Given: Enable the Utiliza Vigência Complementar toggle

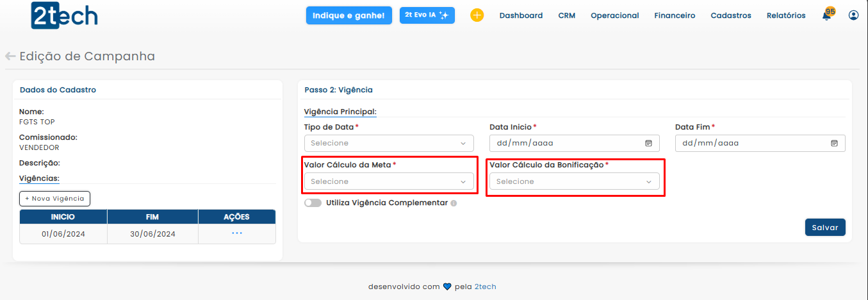Looking at the screenshot, I should [313, 203].
